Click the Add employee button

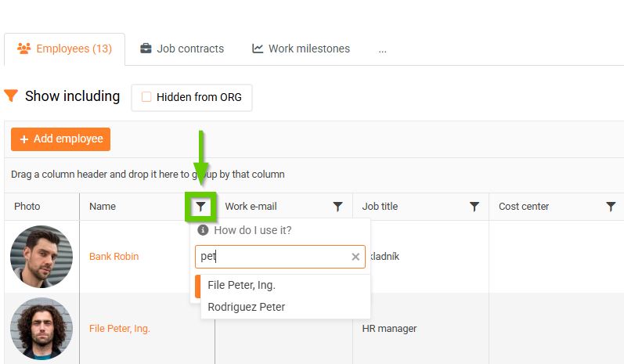pos(61,139)
